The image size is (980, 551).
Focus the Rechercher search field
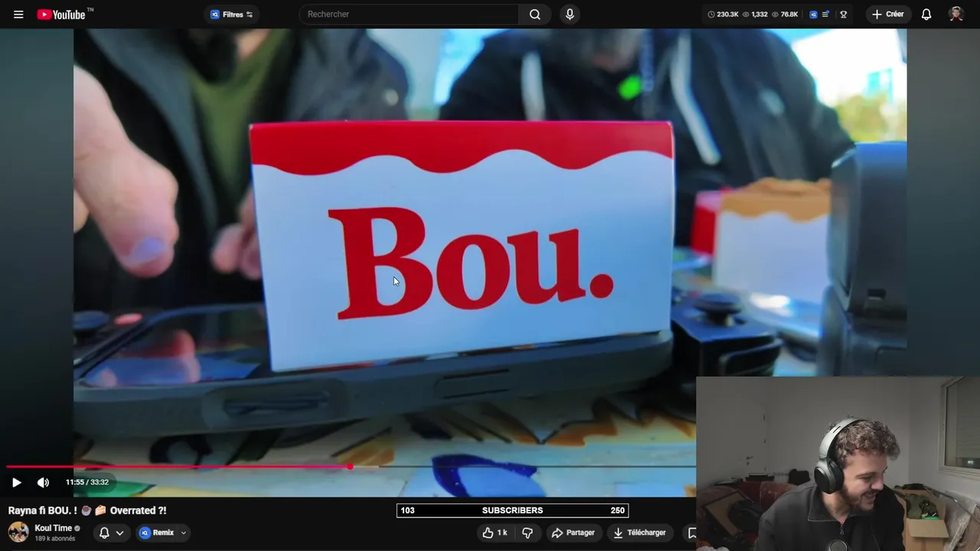point(410,15)
